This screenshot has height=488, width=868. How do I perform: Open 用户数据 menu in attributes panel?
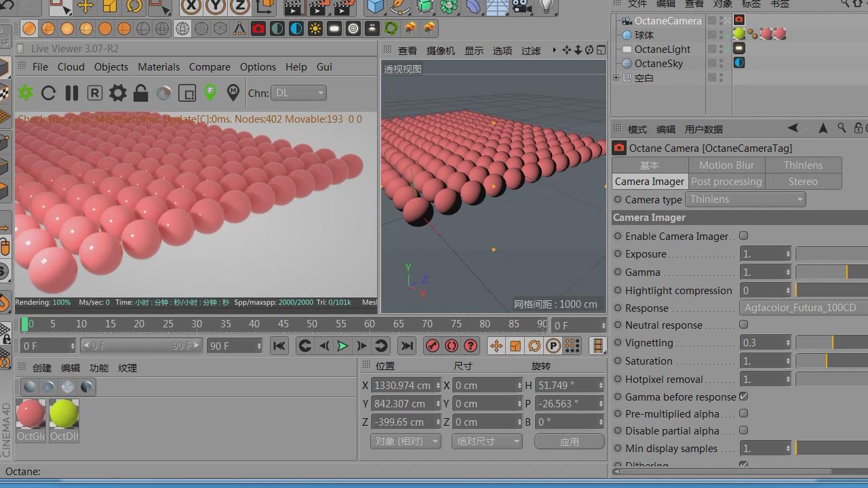(704, 129)
